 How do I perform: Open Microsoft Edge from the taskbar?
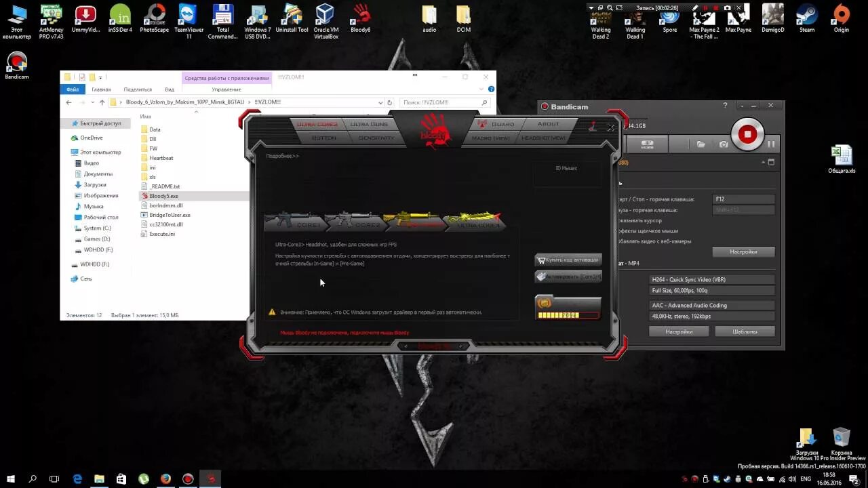[x=77, y=479]
